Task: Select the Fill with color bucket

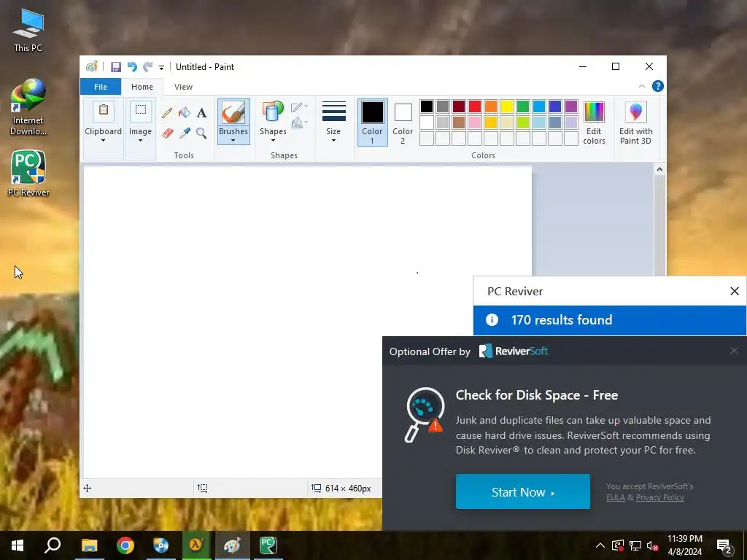Action: point(185,113)
